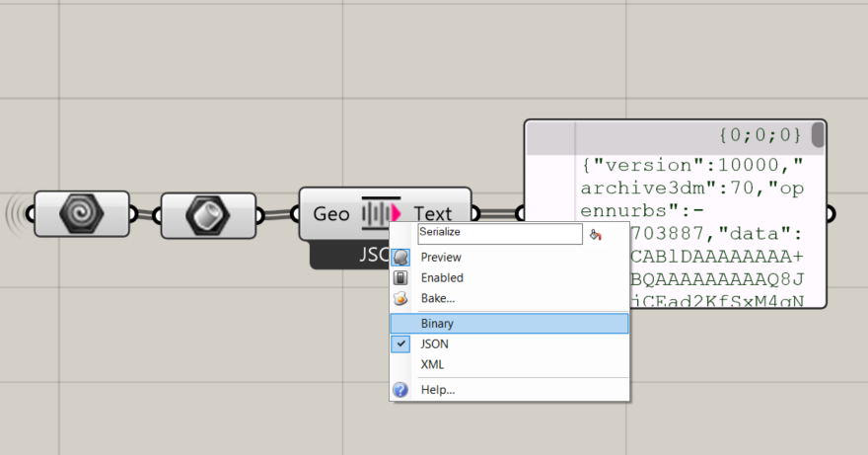Click the Geo input grip on Serialize

[295, 213]
